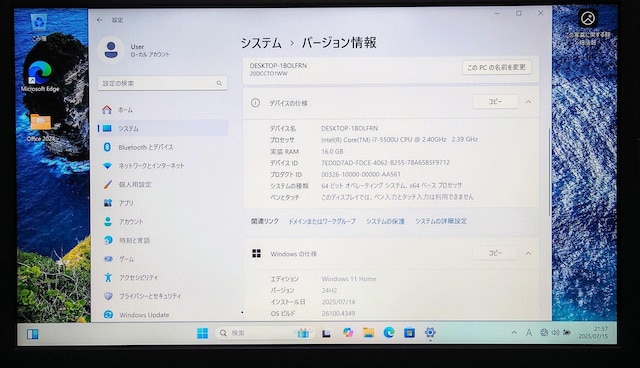
Task: Select the Windows 11 Home edition text
Action: pos(349,279)
